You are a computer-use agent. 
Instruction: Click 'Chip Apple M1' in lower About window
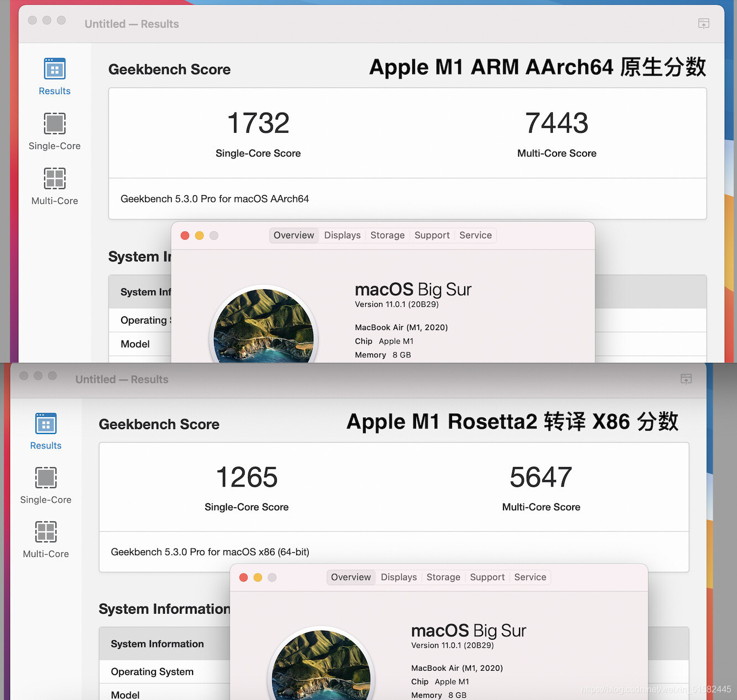pos(440,682)
